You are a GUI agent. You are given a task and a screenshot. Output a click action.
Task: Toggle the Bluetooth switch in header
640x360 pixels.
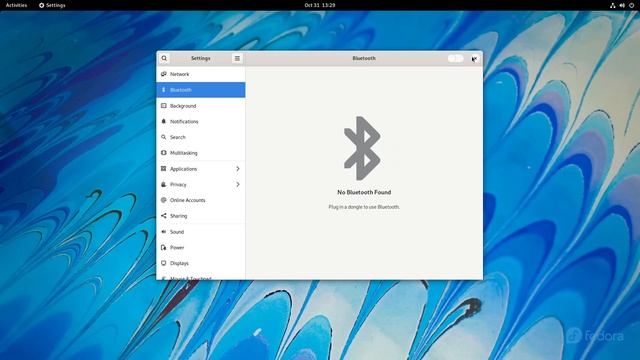tap(456, 58)
